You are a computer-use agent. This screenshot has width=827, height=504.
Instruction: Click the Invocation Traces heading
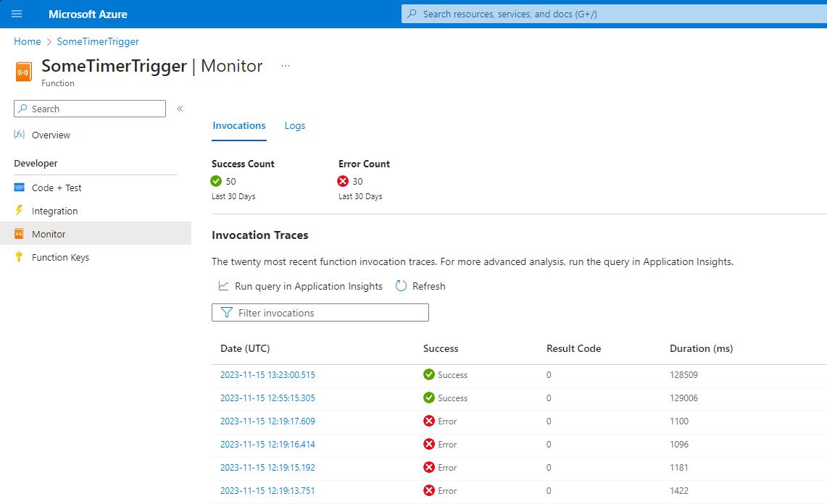pos(260,235)
